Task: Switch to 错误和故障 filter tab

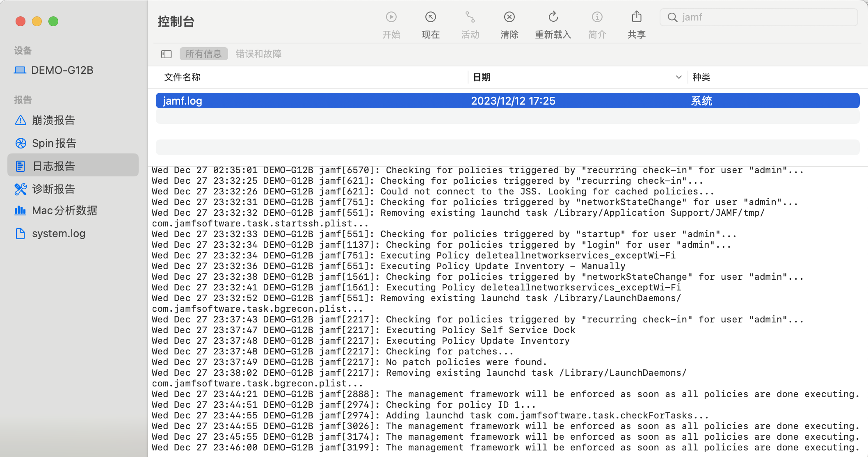Action: coord(258,54)
